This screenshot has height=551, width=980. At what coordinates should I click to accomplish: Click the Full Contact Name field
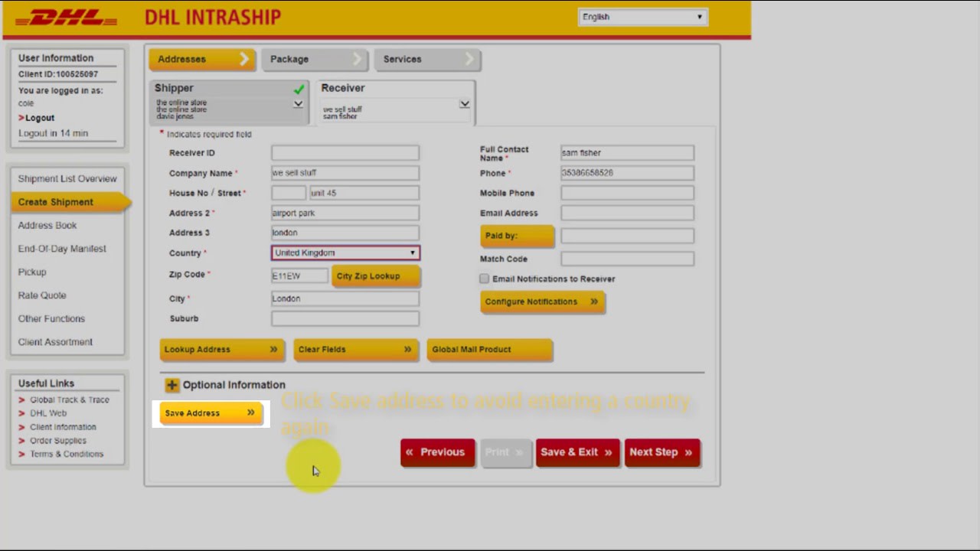628,153
